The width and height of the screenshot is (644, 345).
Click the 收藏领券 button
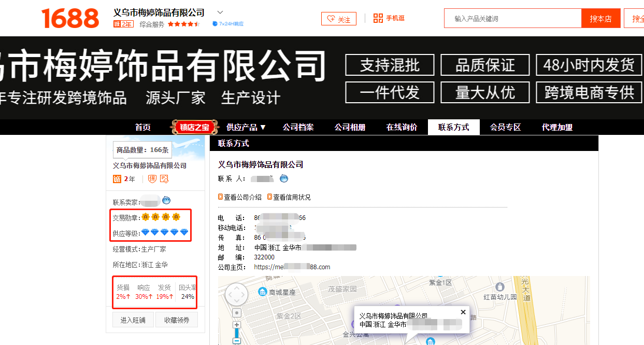click(177, 320)
